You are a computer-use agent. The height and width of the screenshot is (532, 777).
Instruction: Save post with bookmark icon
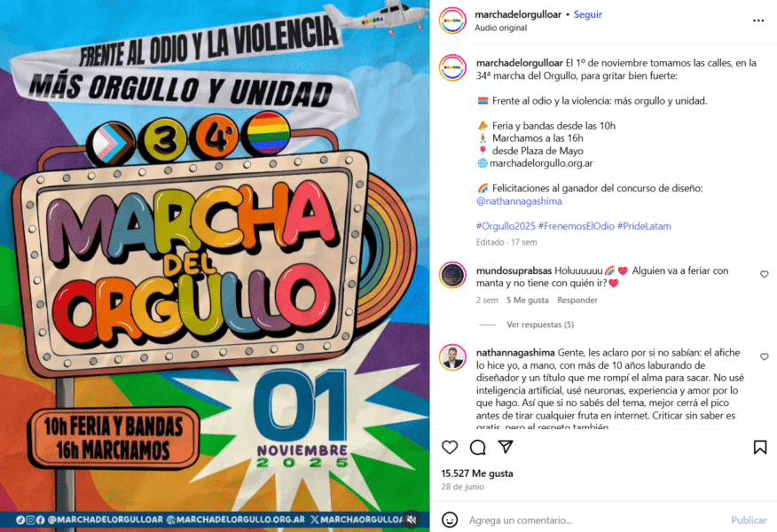point(760,447)
